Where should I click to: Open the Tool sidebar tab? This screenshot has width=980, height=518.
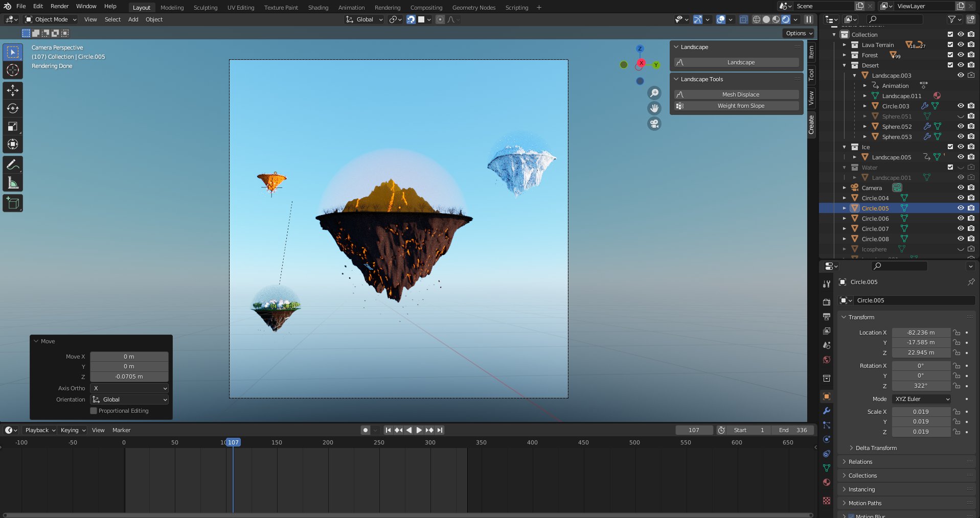point(811,75)
